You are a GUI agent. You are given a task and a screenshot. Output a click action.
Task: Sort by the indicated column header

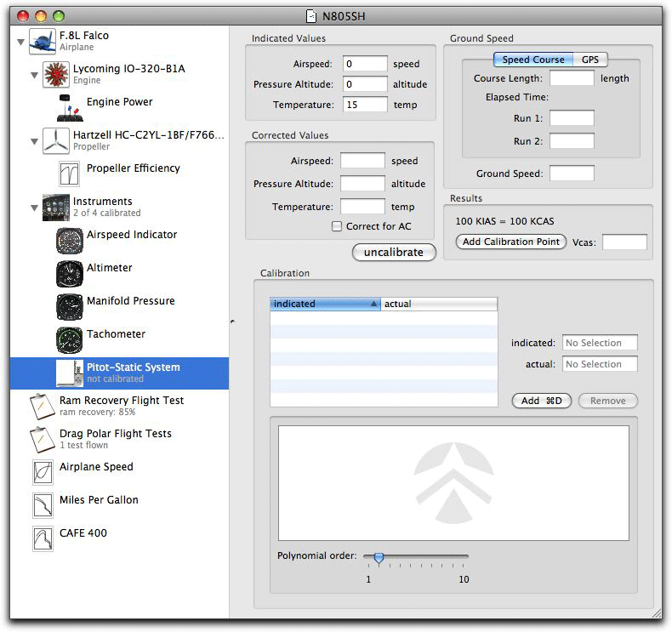tap(325, 304)
